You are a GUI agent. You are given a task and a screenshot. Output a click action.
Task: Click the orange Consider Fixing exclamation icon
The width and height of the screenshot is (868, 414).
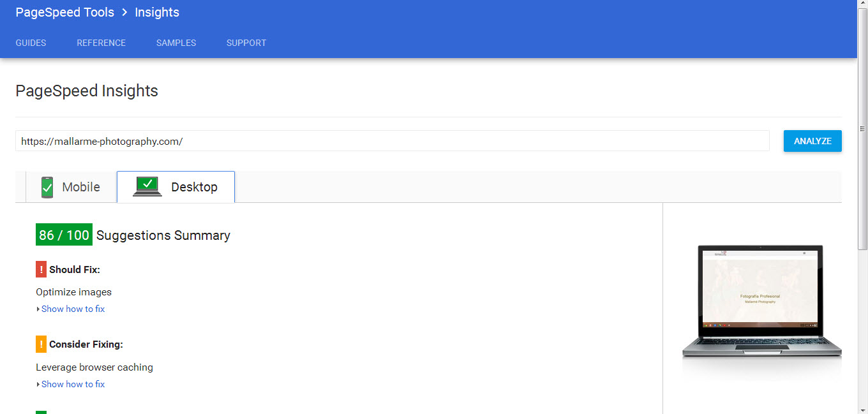[41, 344]
